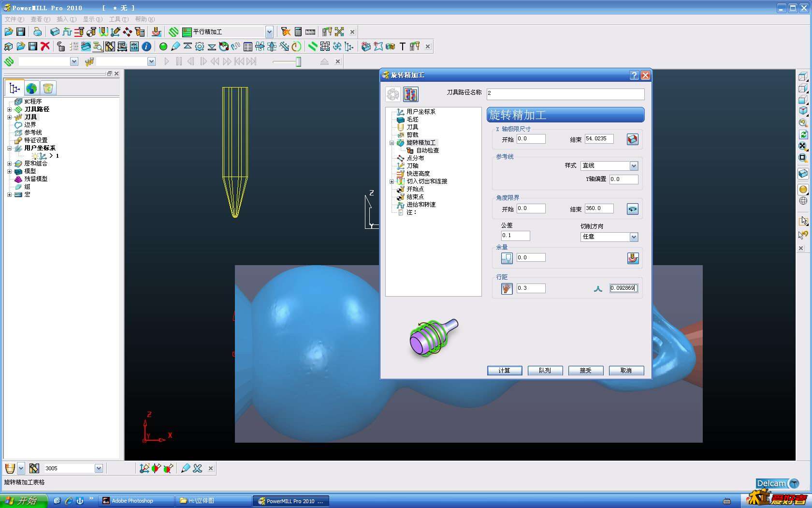Viewport: 812px width, 508px height.
Task: Open the 插入 menu
Action: pyautogui.click(x=66, y=19)
